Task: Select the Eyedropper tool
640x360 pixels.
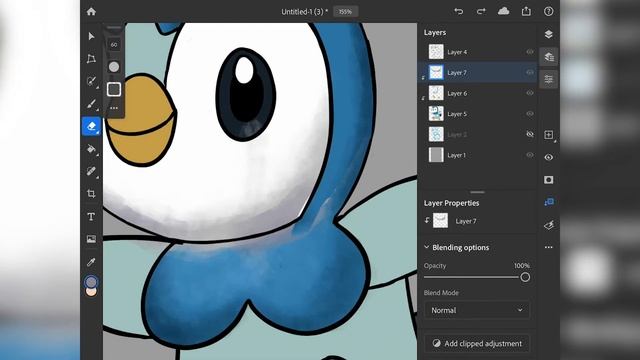Action: point(91,261)
